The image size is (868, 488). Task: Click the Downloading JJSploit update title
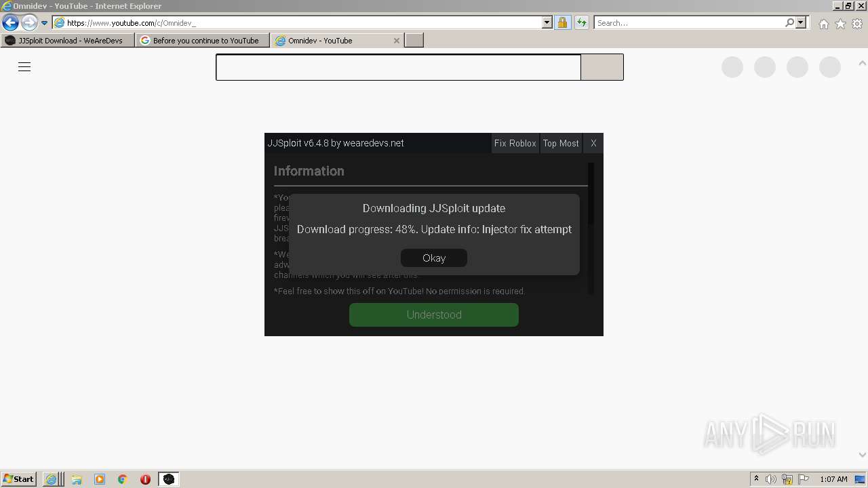point(434,208)
